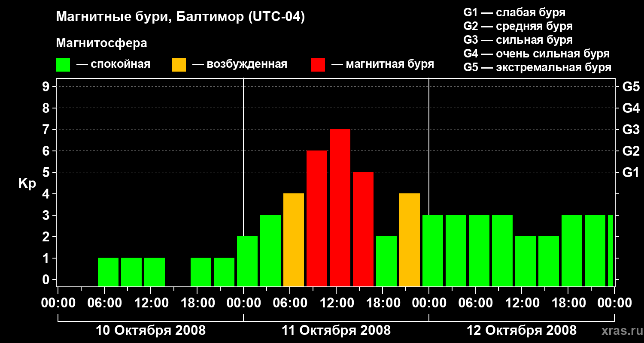This screenshot has height=343, width=644.
Task: Click the yellow "возбужденная" legend swatch
Action: click(179, 65)
